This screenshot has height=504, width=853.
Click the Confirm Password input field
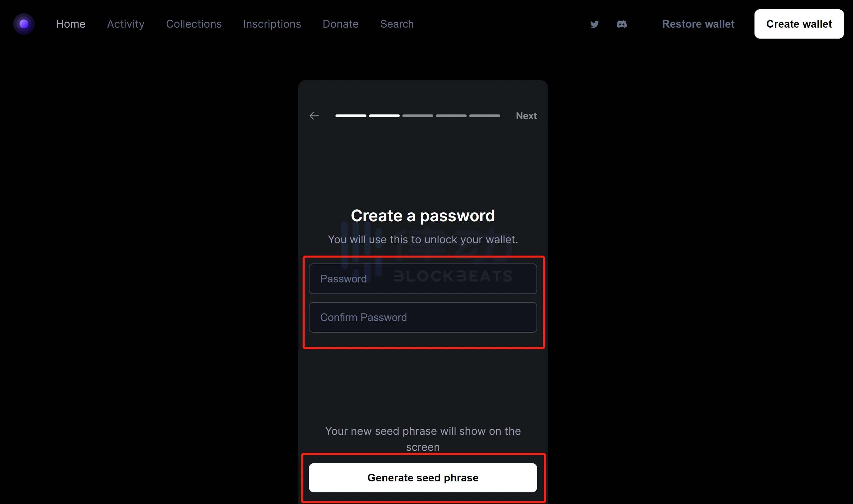pos(423,317)
